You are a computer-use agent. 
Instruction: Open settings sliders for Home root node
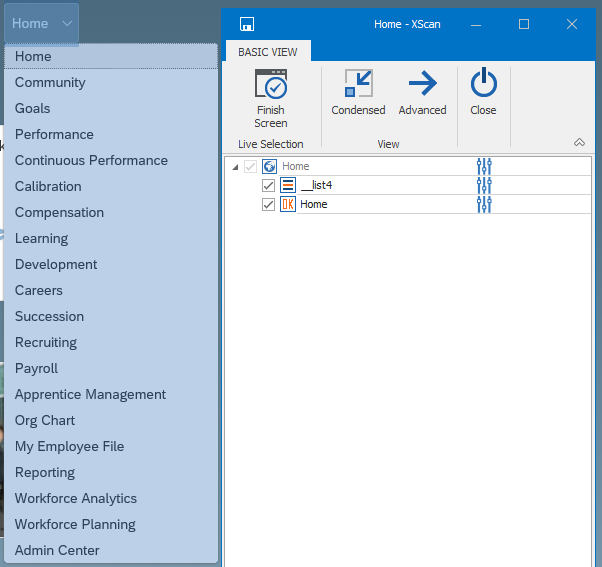point(485,166)
